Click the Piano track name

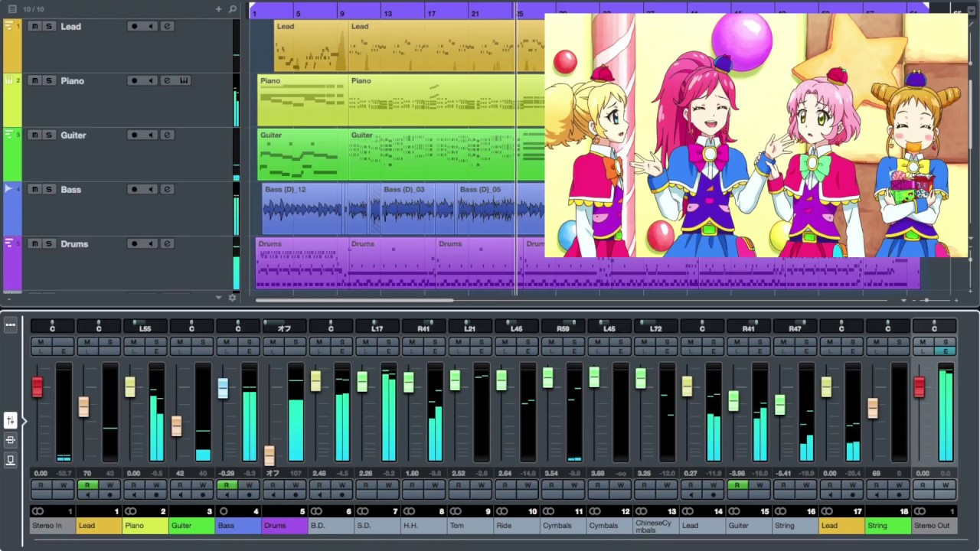pyautogui.click(x=73, y=80)
